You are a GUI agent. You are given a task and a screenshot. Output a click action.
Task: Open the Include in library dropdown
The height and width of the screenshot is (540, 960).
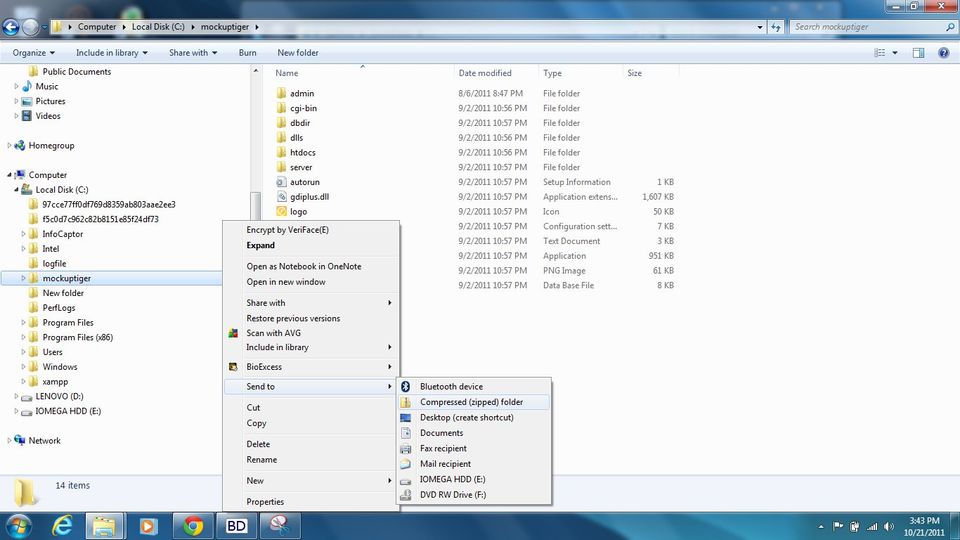[112, 53]
